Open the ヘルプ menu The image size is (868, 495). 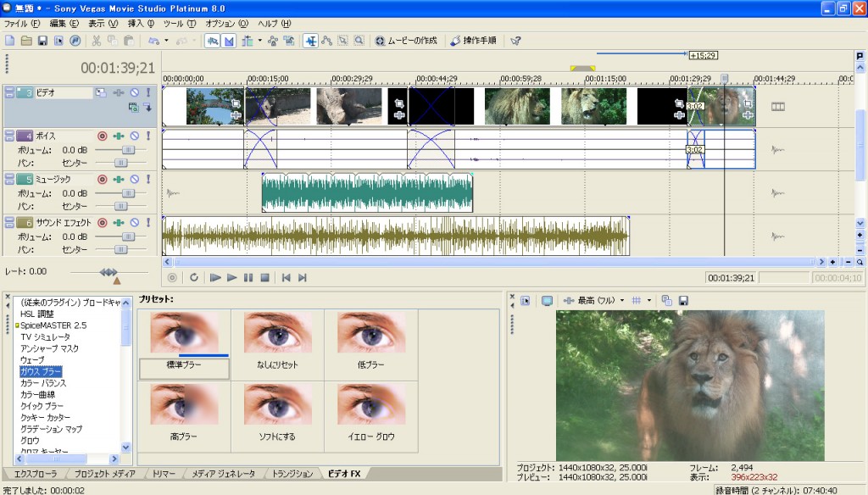point(274,23)
